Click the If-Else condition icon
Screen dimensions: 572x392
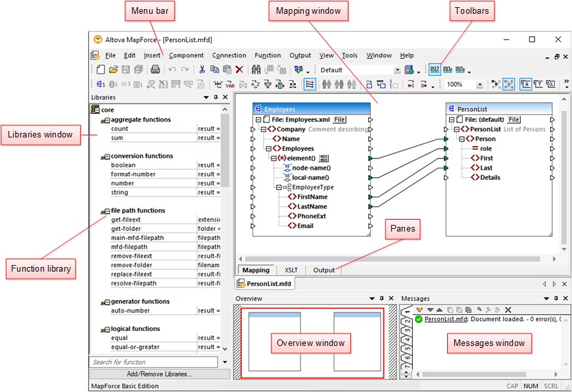click(x=293, y=84)
